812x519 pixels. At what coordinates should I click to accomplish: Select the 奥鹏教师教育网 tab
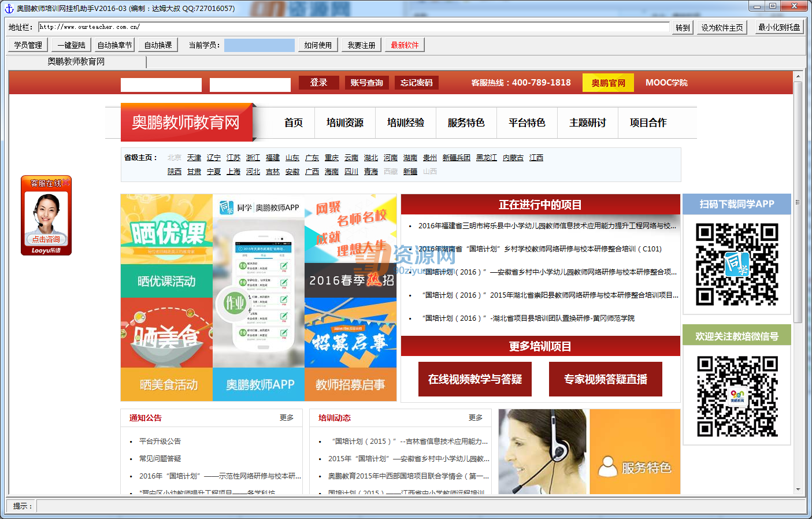point(76,61)
